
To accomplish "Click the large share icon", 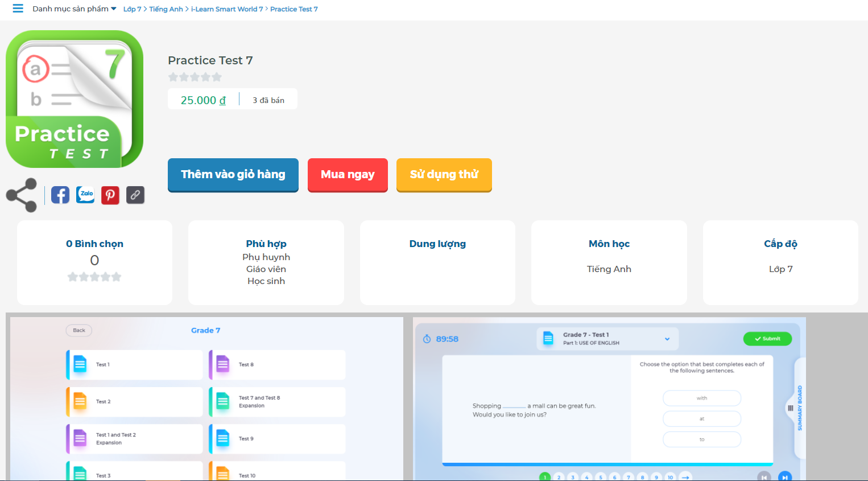I will pyautogui.click(x=22, y=195).
